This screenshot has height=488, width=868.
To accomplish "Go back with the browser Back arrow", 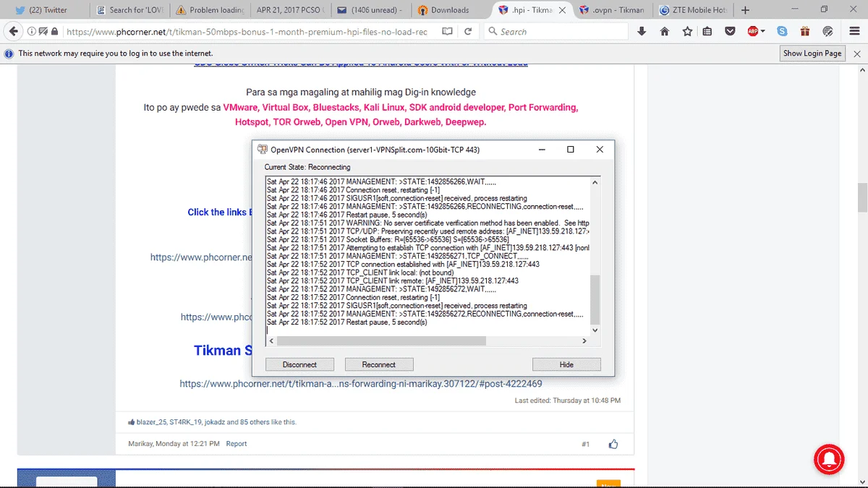I will pos(13,32).
